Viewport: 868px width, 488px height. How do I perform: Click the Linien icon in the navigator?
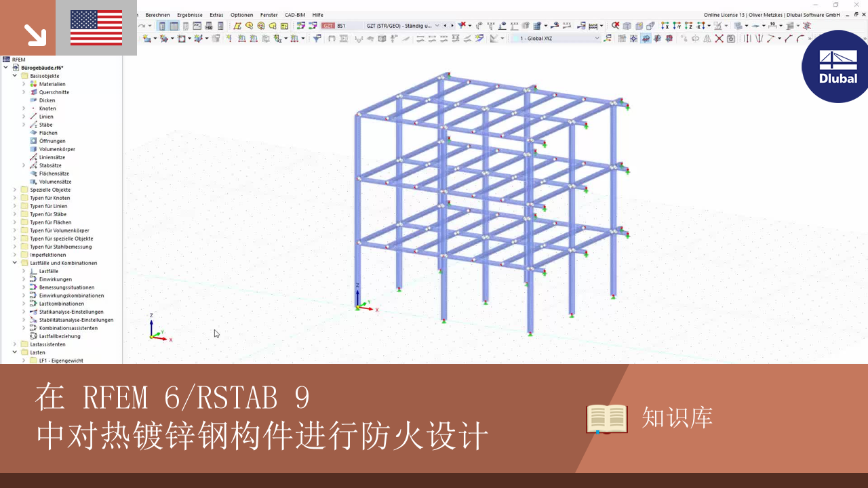[33, 117]
